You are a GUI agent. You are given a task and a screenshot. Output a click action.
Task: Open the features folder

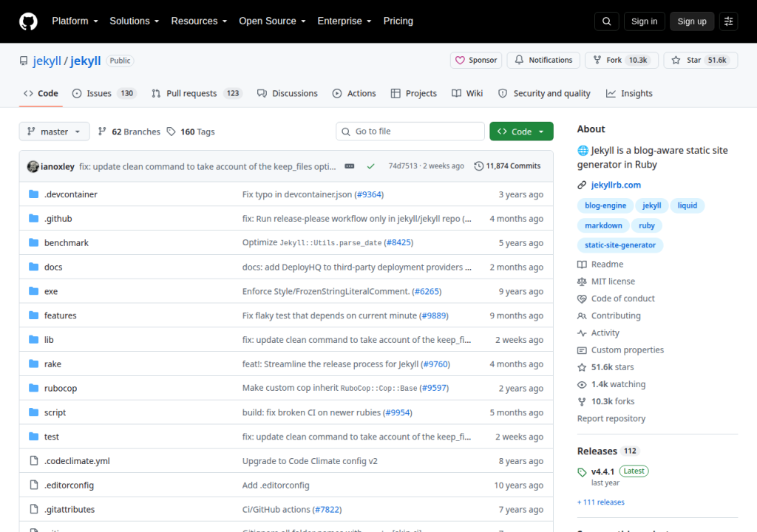coord(61,316)
